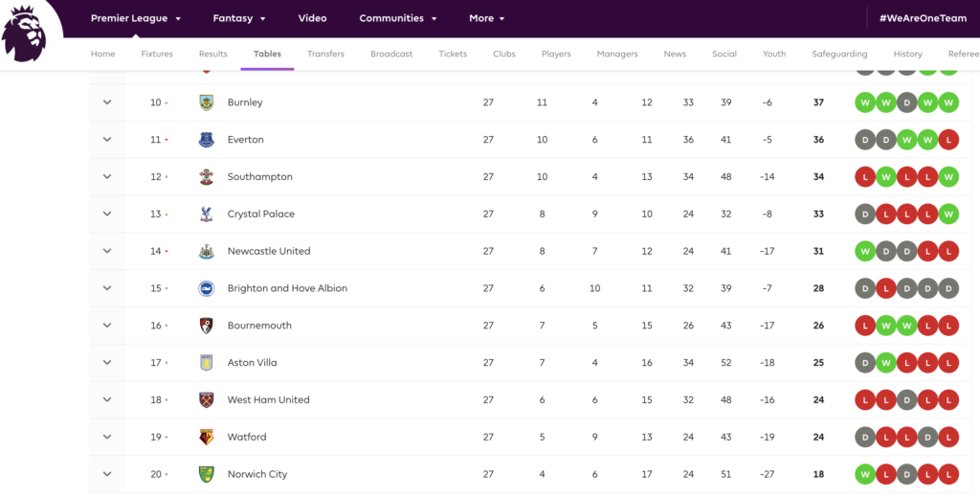Expand the Norwich City row
The height and width of the screenshot is (498, 980).
coord(107,474)
